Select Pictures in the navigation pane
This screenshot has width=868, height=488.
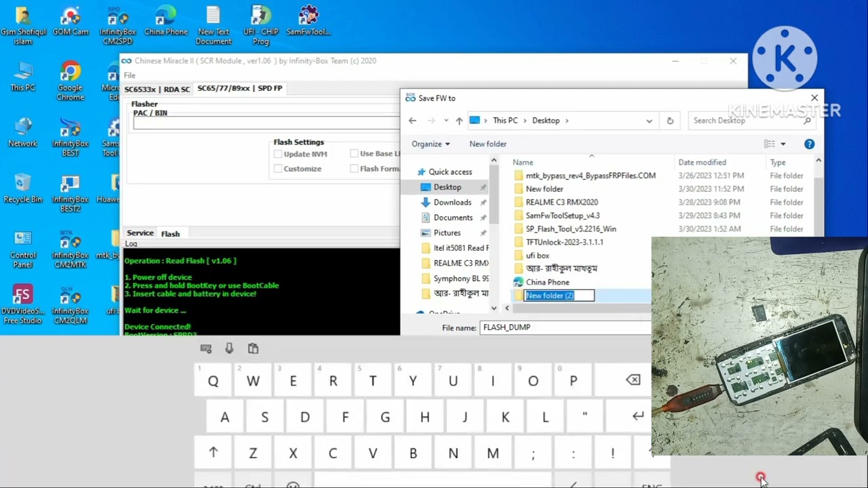click(447, 233)
